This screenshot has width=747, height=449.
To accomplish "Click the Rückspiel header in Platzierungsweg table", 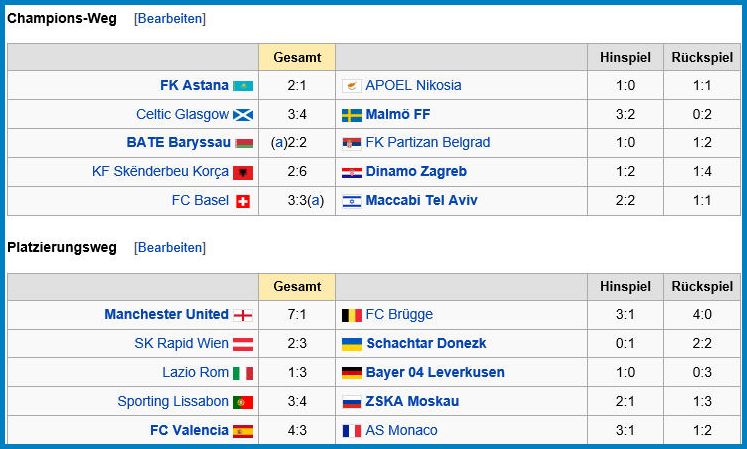I will click(x=702, y=286).
